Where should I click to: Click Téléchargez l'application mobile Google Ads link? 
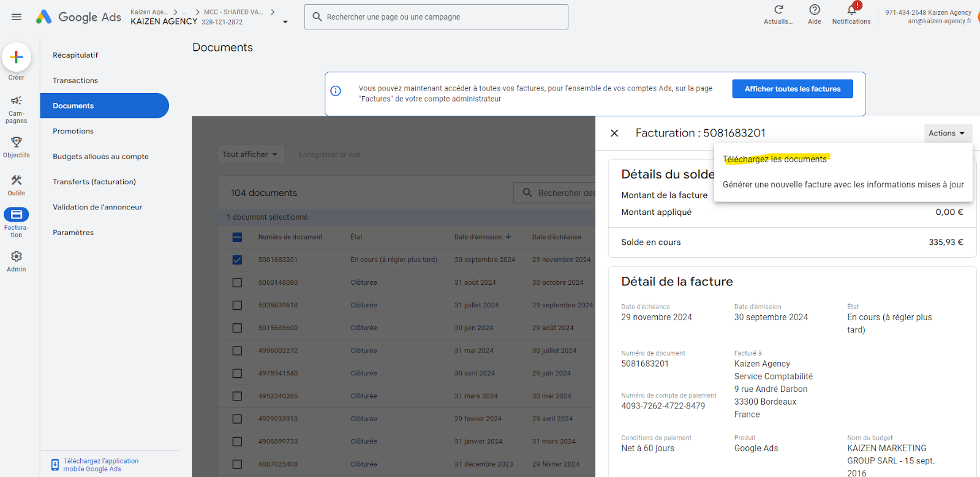(x=101, y=465)
